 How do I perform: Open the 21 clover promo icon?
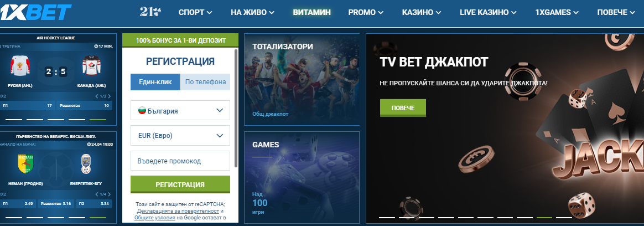click(150, 12)
